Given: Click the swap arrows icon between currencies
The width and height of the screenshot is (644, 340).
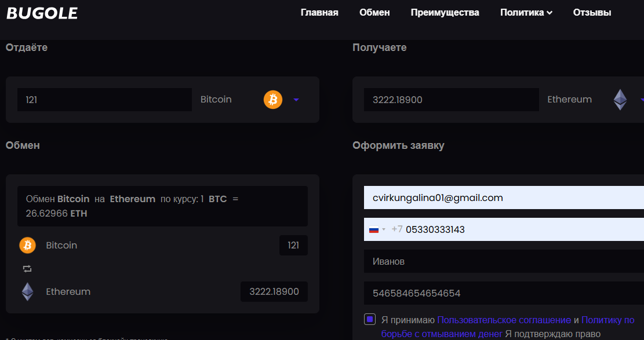Looking at the screenshot, I should click(x=27, y=269).
